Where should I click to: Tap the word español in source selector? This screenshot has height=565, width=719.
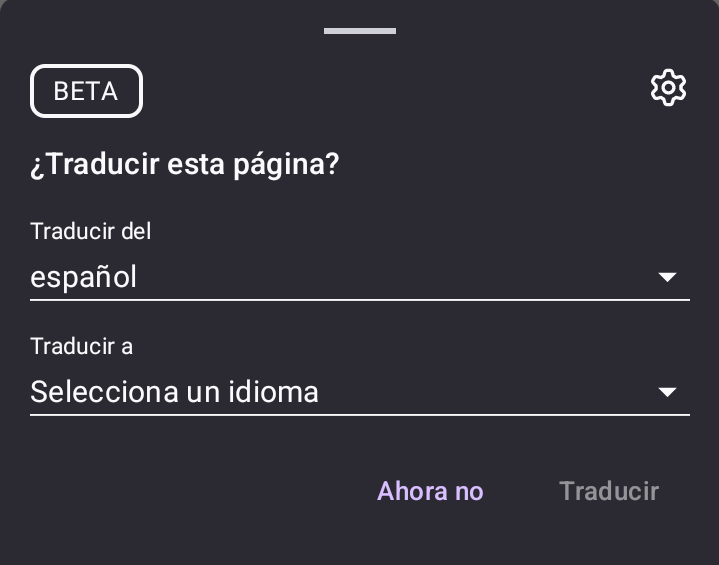(x=83, y=277)
